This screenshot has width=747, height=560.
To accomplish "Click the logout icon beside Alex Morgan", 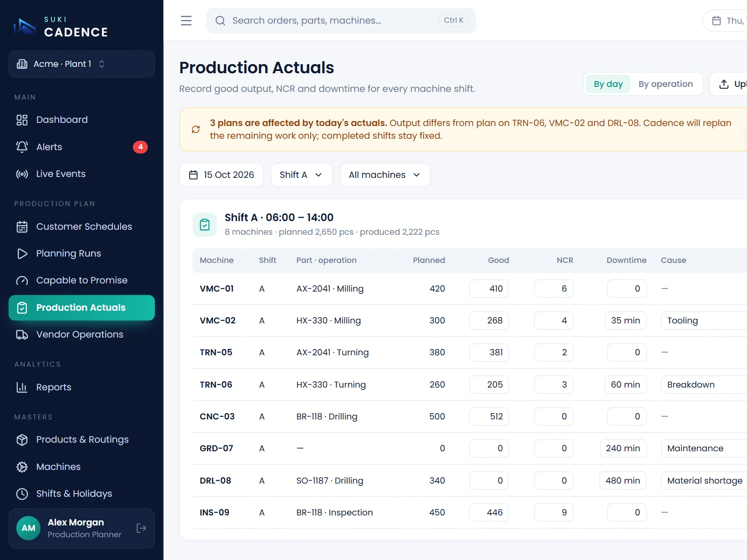I will (141, 528).
